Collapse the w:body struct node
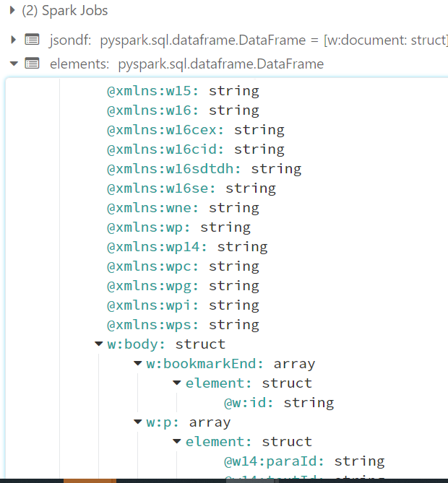This screenshot has width=448, height=483. 99,344
